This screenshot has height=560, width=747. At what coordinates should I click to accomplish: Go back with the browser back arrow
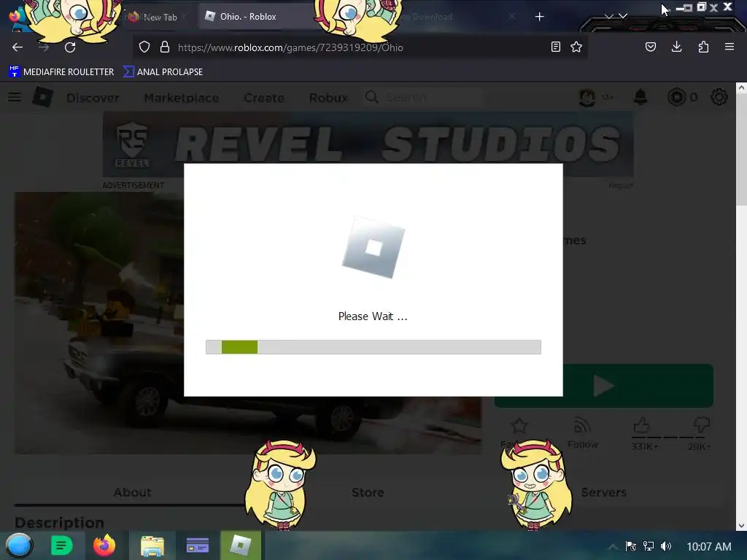pyautogui.click(x=18, y=47)
